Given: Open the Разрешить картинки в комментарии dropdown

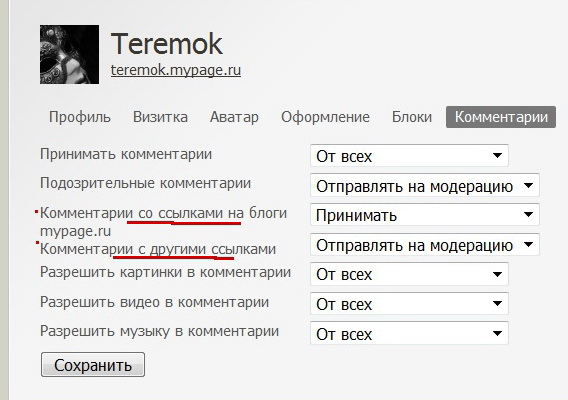Looking at the screenshot, I should point(409,274).
